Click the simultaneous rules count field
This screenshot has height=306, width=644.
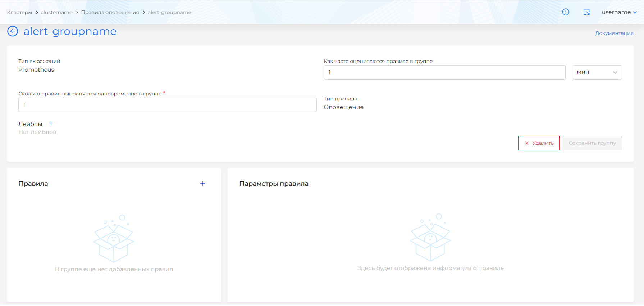click(x=167, y=105)
